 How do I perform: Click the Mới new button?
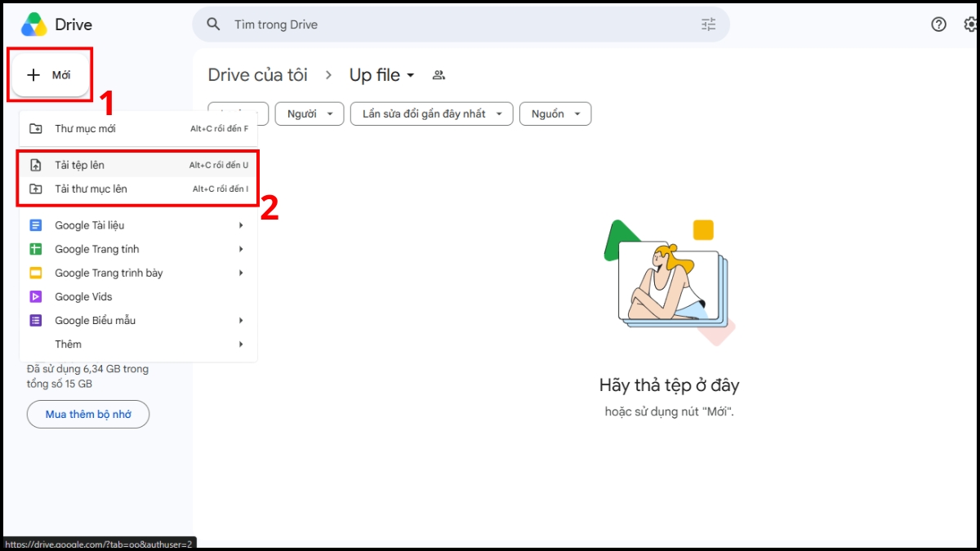pos(51,75)
